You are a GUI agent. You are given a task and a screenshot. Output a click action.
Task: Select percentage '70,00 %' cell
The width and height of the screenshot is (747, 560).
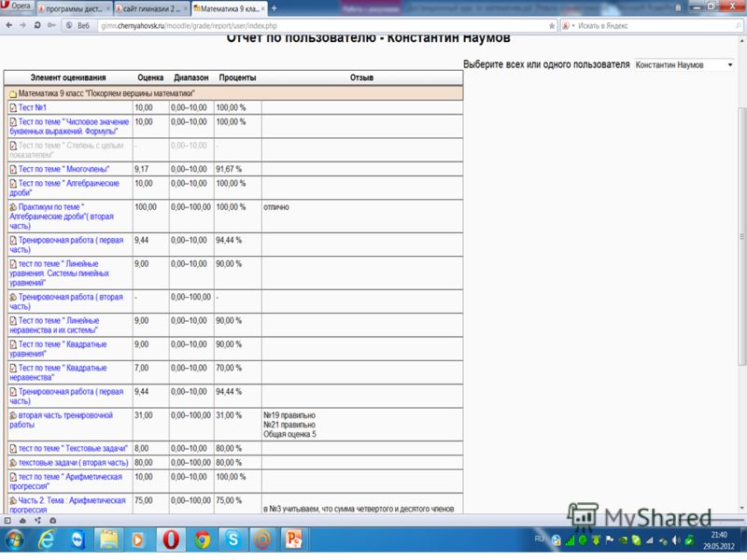(x=229, y=368)
